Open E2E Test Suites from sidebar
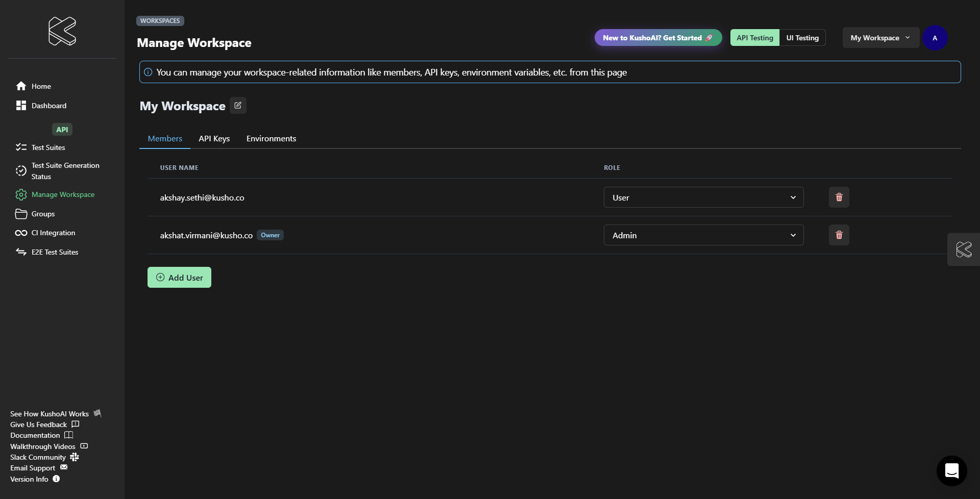This screenshot has width=980, height=499. pos(55,252)
